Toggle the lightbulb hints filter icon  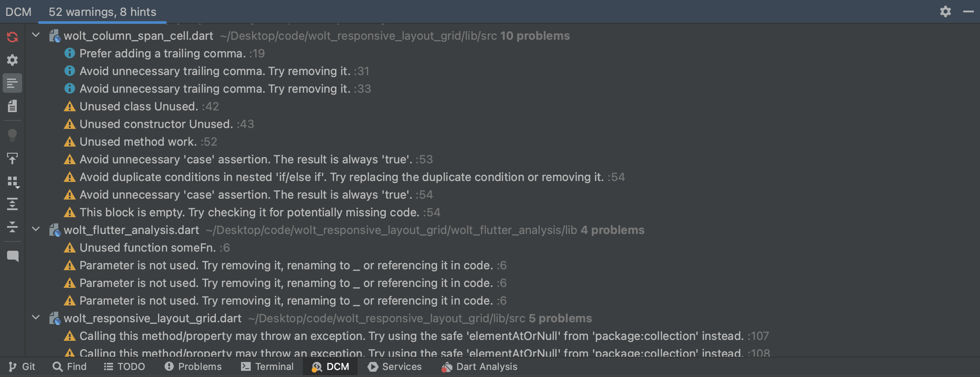click(x=12, y=135)
